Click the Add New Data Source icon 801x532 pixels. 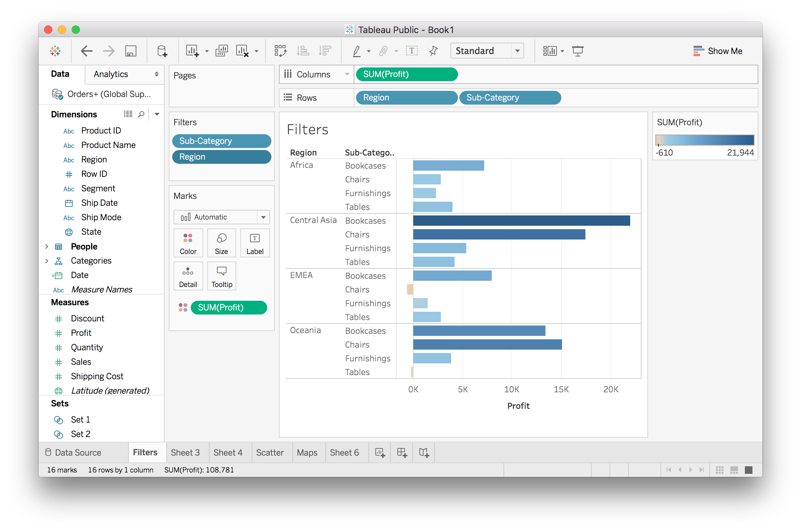162,51
